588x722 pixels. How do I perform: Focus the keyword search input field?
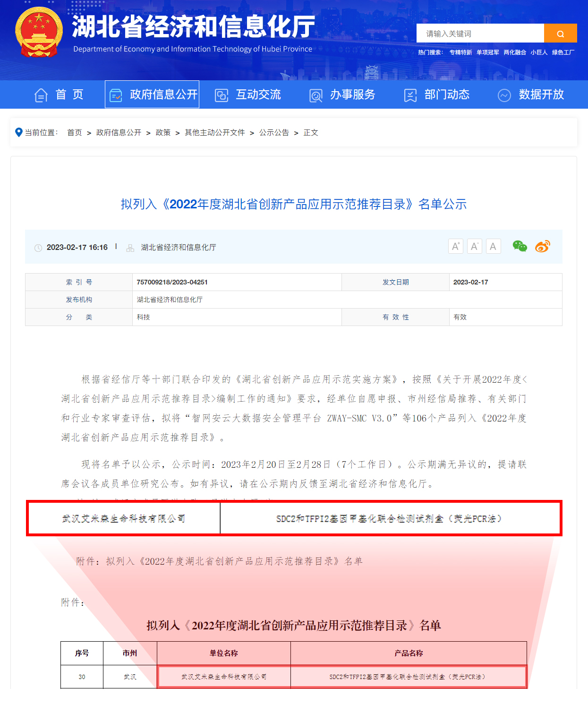pyautogui.click(x=480, y=33)
